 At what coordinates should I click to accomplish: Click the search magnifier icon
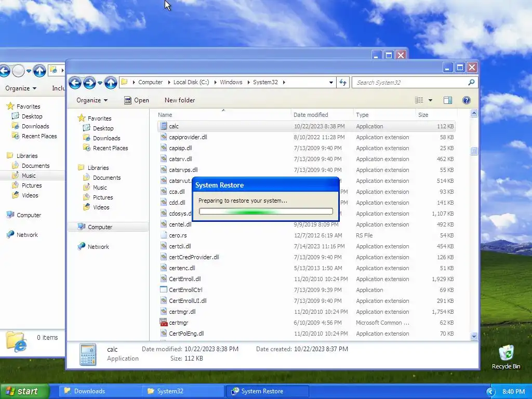tap(471, 83)
